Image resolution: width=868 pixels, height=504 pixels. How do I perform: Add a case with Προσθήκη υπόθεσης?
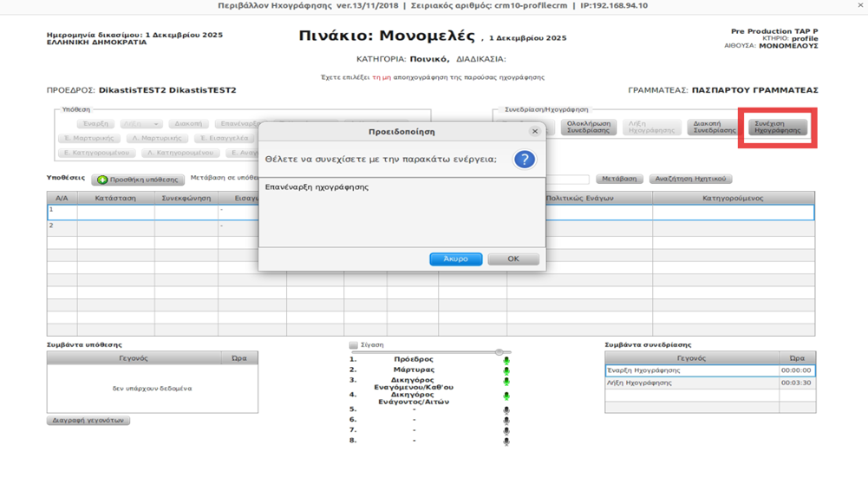tap(139, 180)
